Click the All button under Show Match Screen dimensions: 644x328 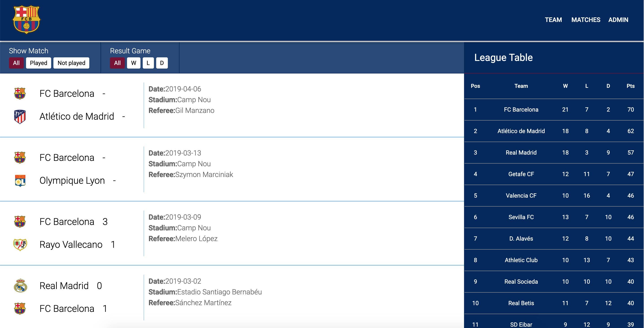(16, 63)
